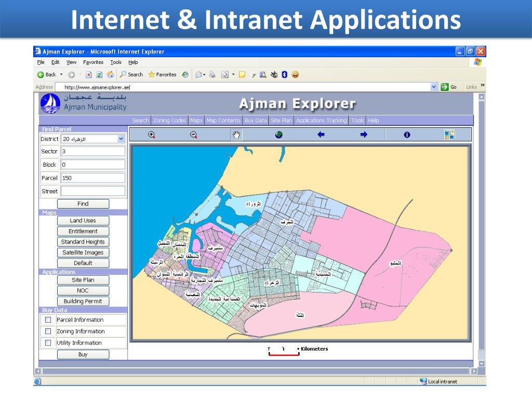Screen dimensions: 532x399
Task: Open the Building Permit application button
Action: [x=83, y=301]
